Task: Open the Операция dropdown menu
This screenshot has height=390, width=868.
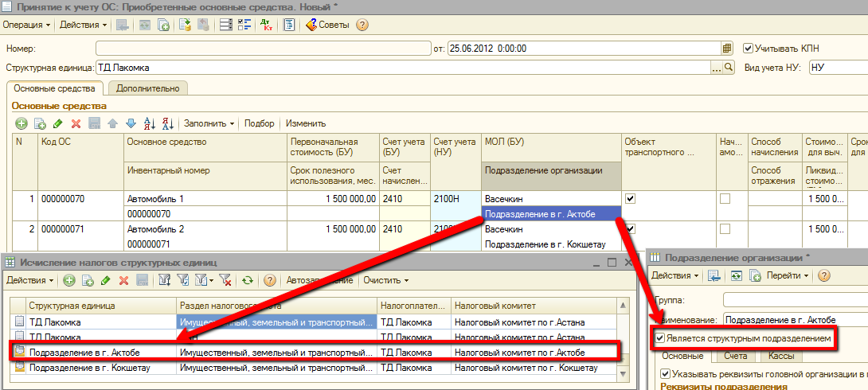Action: (x=26, y=25)
